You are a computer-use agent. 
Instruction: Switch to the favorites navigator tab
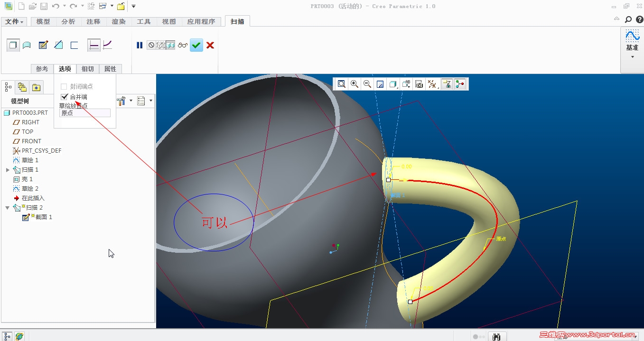[x=36, y=87]
